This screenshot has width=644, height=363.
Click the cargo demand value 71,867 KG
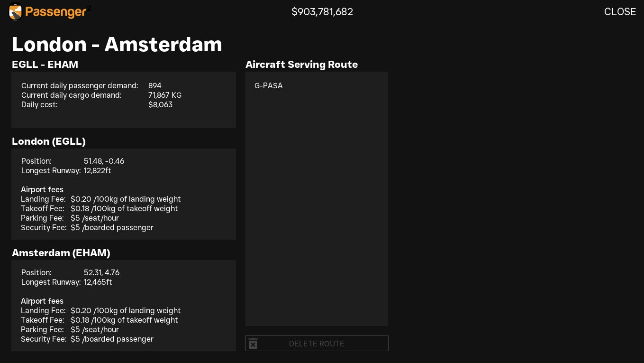[165, 95]
